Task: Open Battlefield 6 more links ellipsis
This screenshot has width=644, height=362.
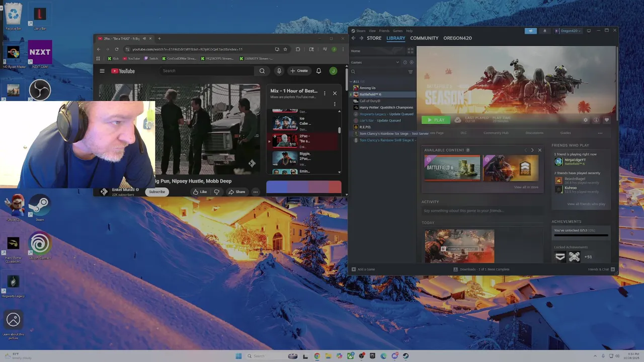Action: click(x=600, y=133)
